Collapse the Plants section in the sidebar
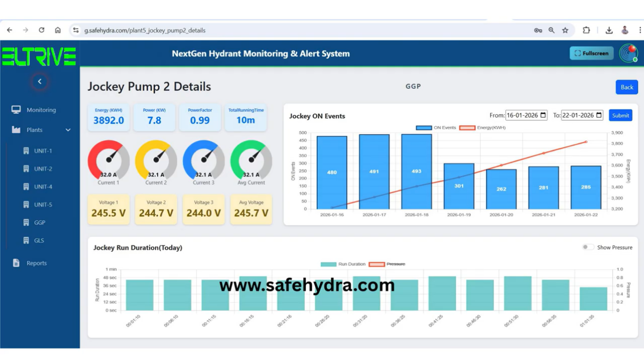Image resolution: width=644 pixels, height=362 pixels. 69,129
